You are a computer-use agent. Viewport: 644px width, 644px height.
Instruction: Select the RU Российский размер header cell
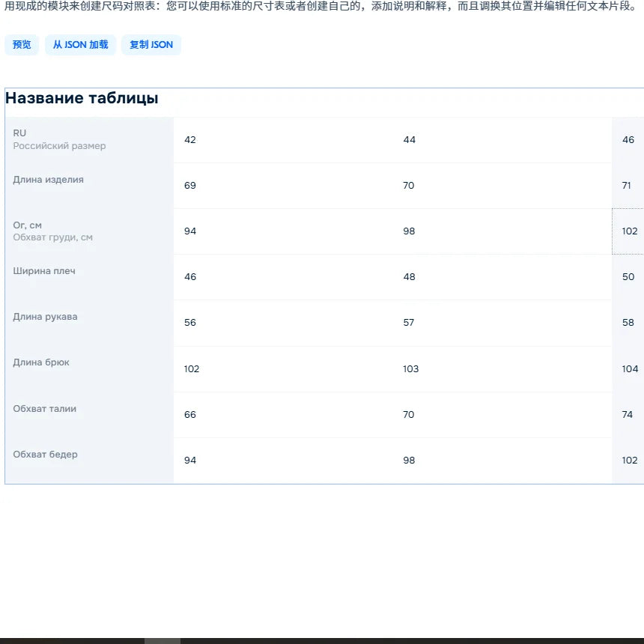click(x=90, y=140)
